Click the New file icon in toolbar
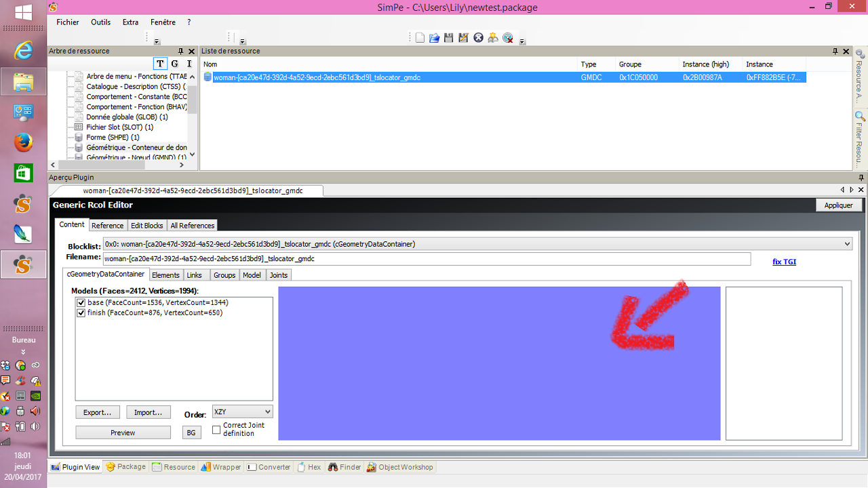Viewport: 868px width, 488px height. point(420,38)
